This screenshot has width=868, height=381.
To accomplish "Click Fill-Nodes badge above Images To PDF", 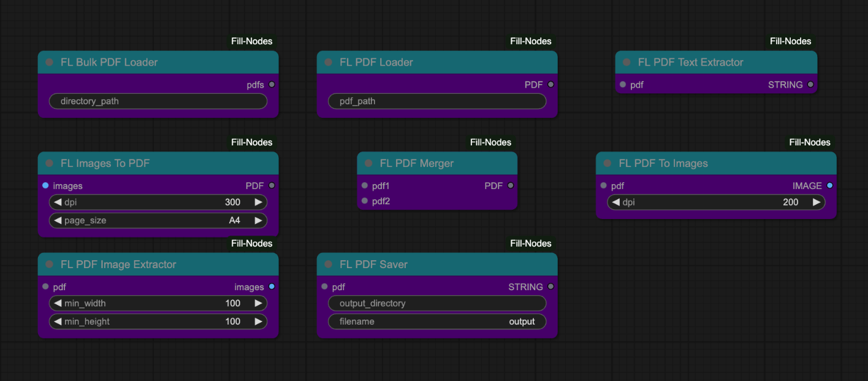I will coord(251,142).
